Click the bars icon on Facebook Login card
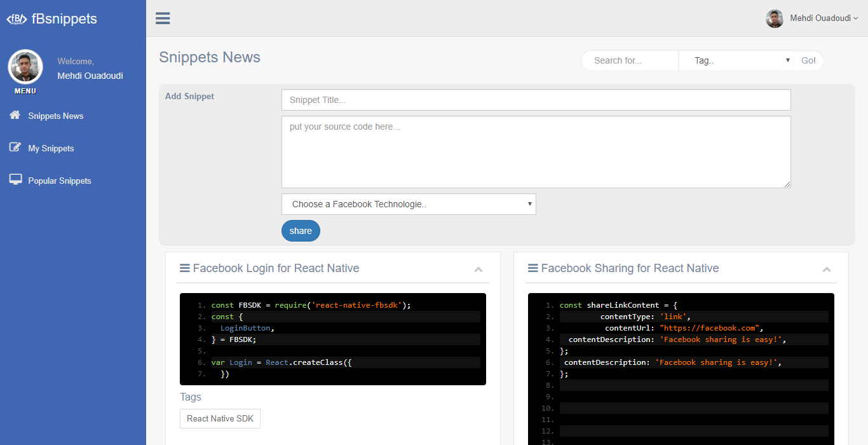This screenshot has width=868, height=445. pyautogui.click(x=185, y=268)
